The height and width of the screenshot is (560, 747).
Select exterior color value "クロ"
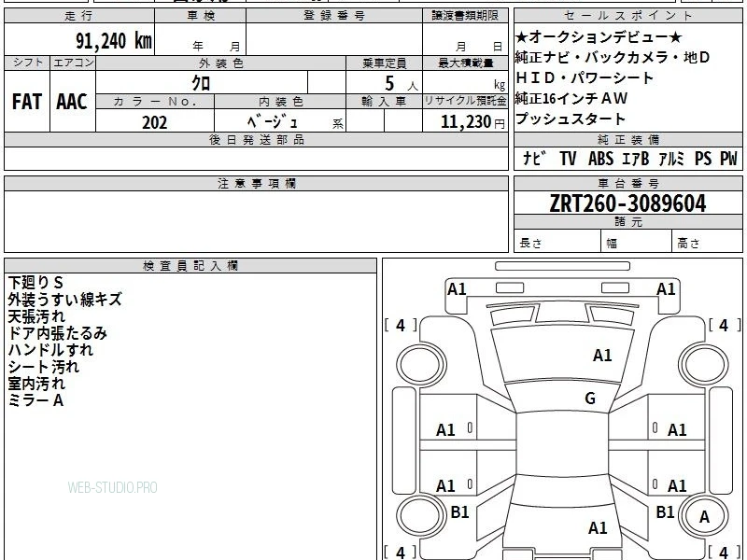(x=201, y=83)
